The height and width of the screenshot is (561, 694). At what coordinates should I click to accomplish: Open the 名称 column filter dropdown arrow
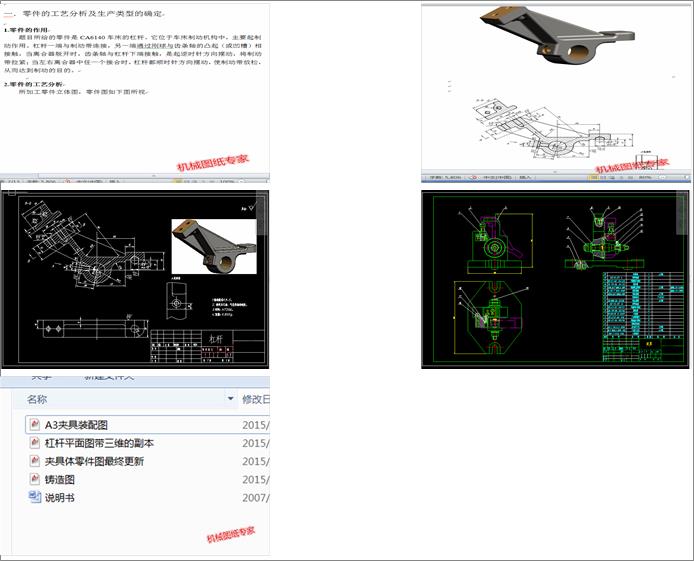pyautogui.click(x=230, y=399)
